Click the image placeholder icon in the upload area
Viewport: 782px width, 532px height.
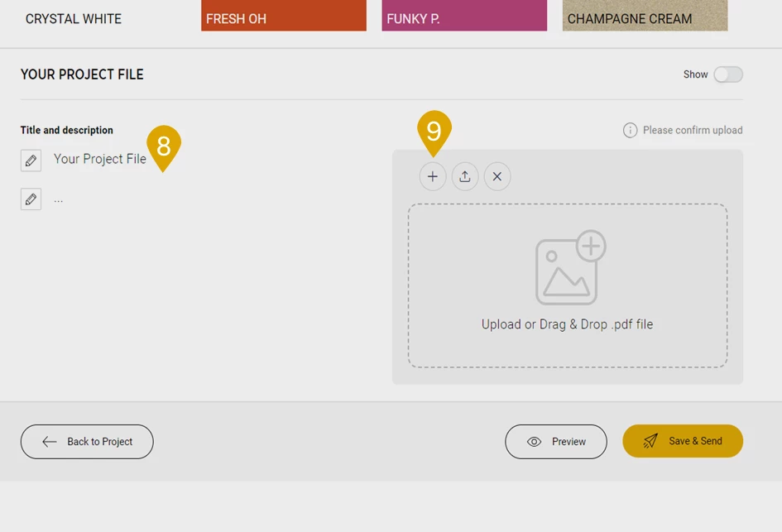pyautogui.click(x=569, y=268)
